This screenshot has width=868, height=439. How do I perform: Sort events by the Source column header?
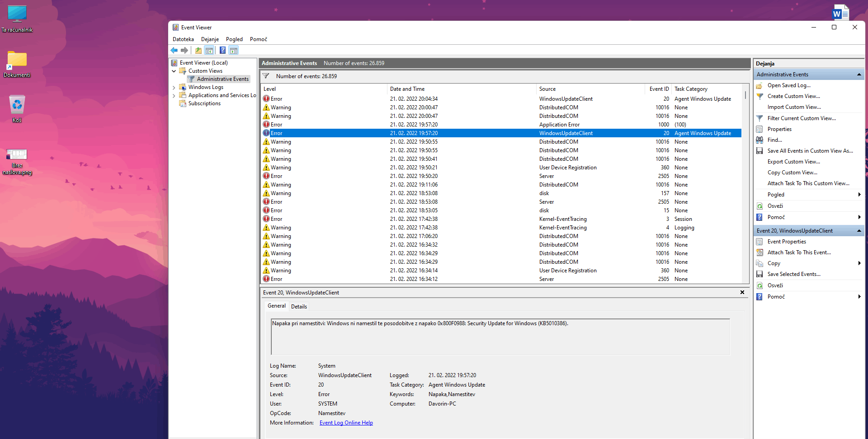[x=590, y=89]
